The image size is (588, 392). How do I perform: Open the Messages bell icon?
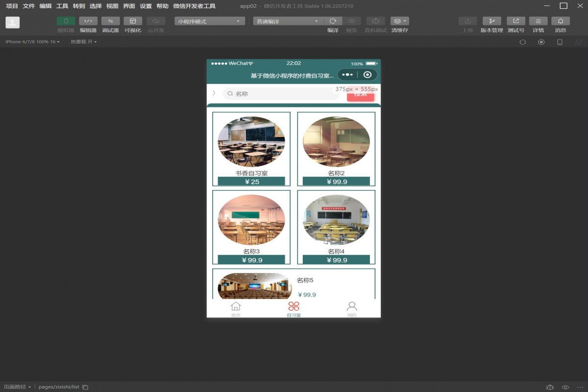click(x=560, y=21)
